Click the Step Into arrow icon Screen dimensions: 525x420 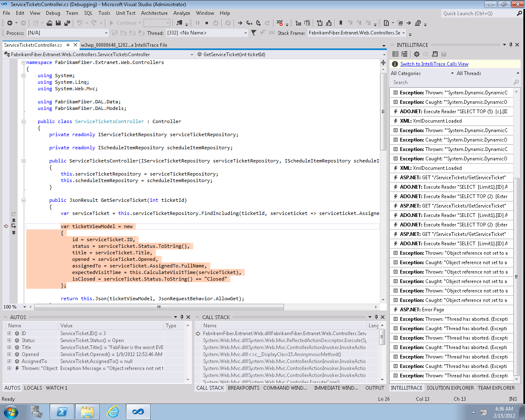[x=249, y=23]
